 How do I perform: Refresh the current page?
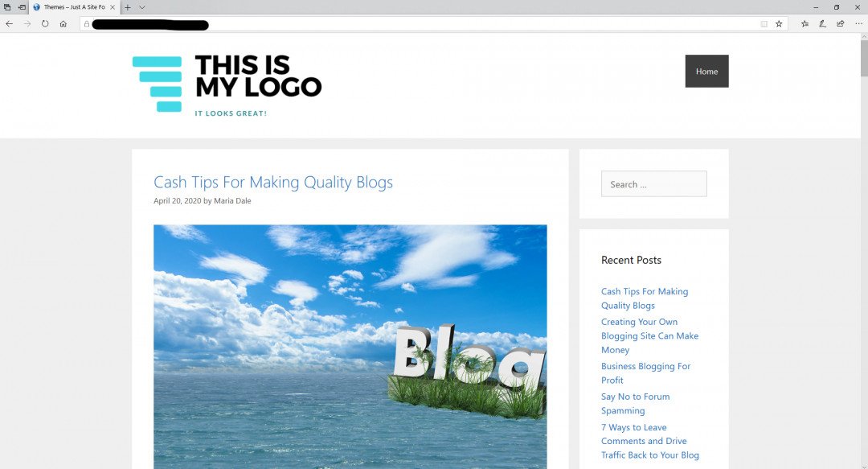[x=45, y=24]
